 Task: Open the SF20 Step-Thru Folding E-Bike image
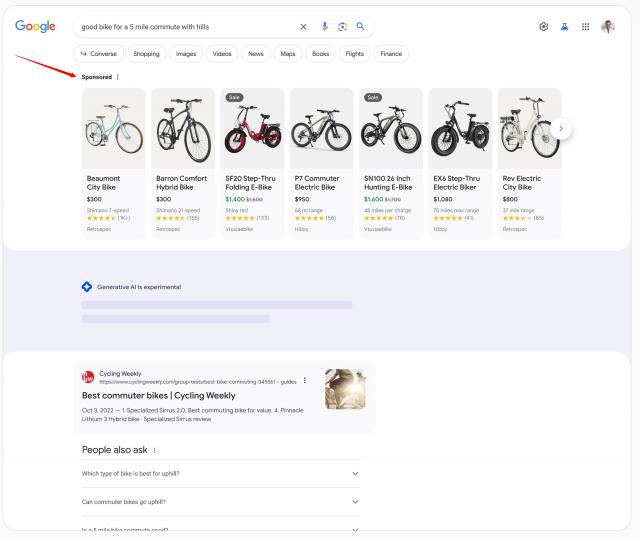[252, 129]
